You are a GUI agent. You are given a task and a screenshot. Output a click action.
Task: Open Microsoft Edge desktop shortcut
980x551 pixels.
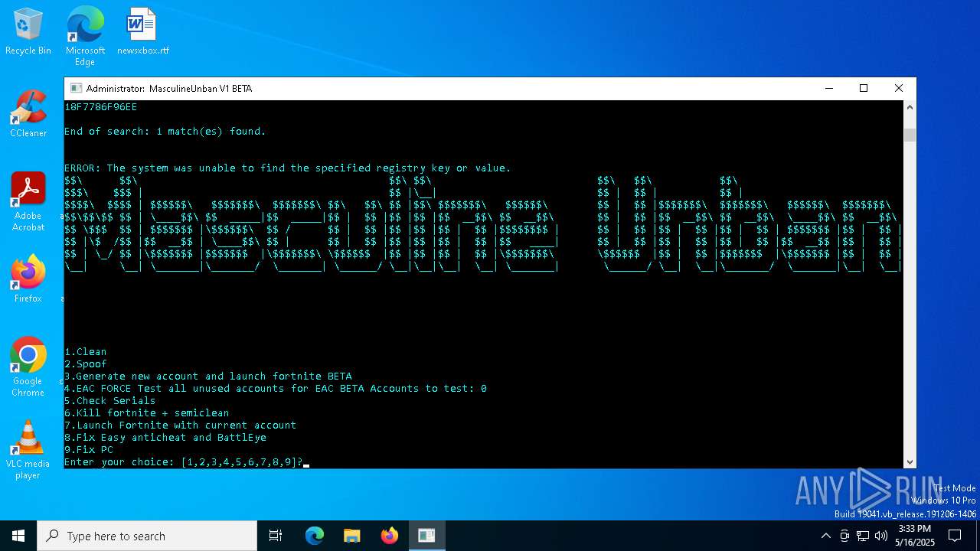pos(85,36)
